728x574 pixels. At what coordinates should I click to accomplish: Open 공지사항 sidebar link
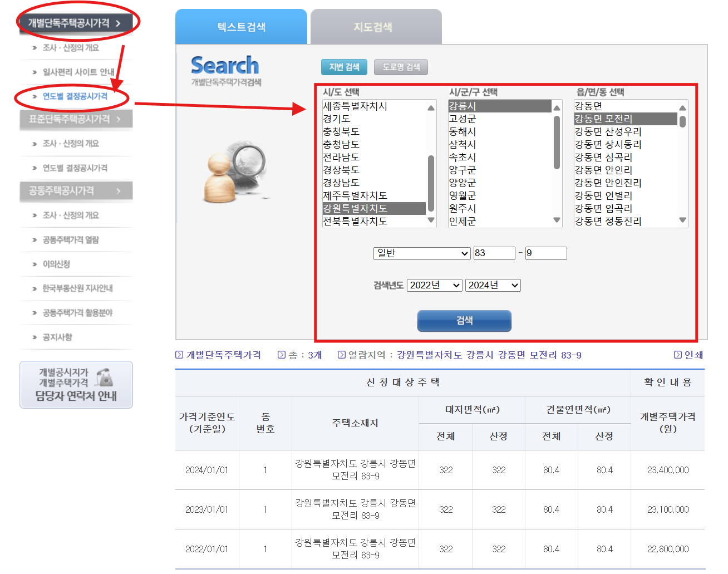(57, 337)
